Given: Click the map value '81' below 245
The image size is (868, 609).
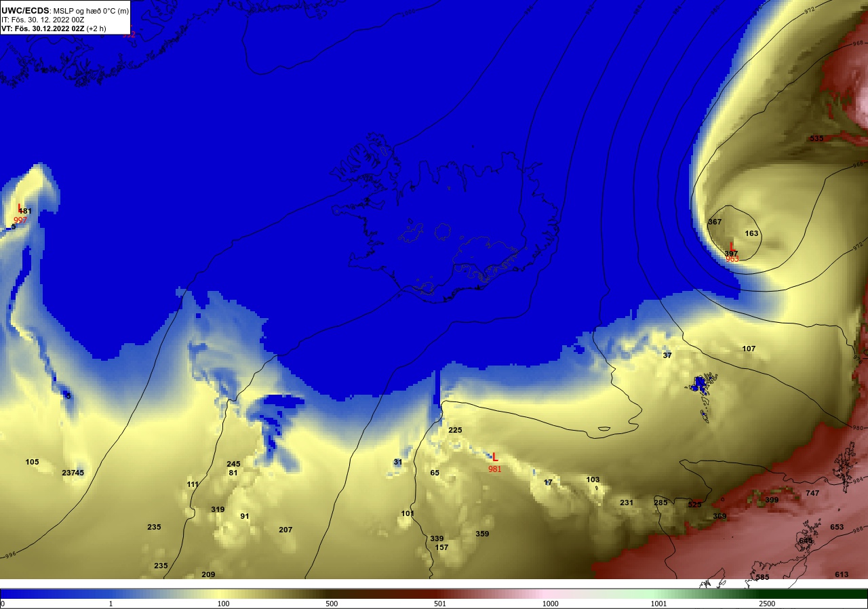Looking at the screenshot, I should tap(233, 473).
